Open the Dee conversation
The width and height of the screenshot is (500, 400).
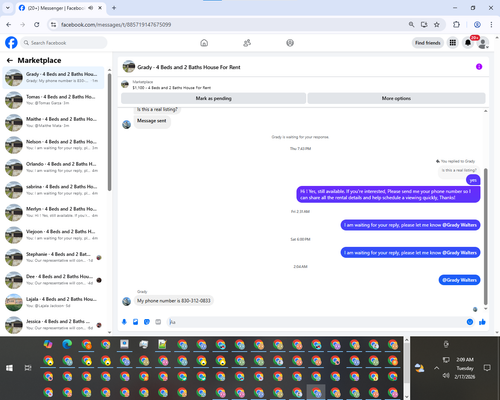point(53,280)
